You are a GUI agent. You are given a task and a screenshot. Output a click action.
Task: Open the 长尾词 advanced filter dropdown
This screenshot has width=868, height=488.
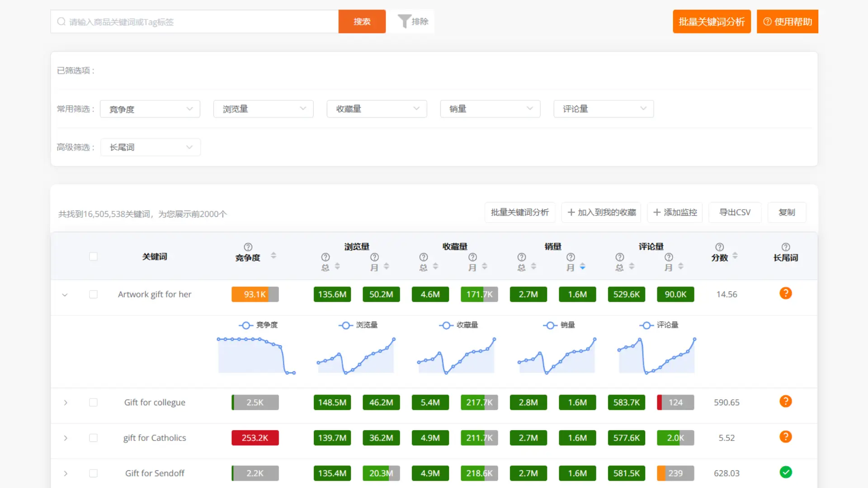click(x=151, y=147)
